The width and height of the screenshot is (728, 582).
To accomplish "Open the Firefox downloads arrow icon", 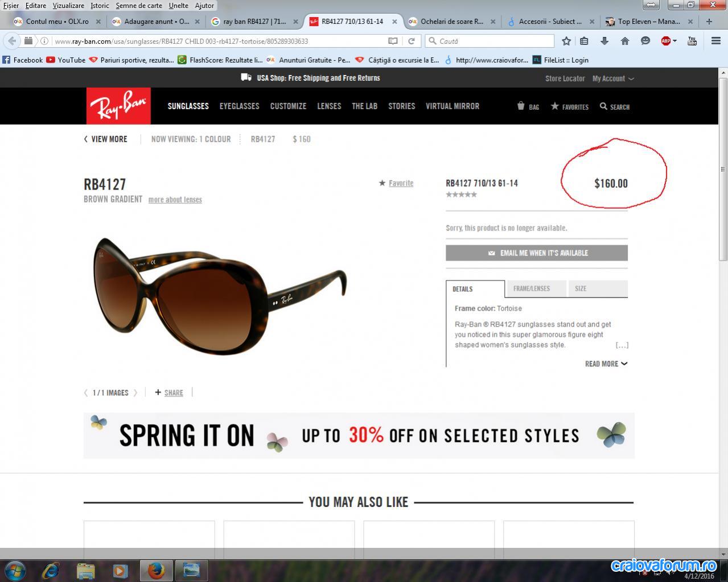I will pyautogui.click(x=604, y=41).
